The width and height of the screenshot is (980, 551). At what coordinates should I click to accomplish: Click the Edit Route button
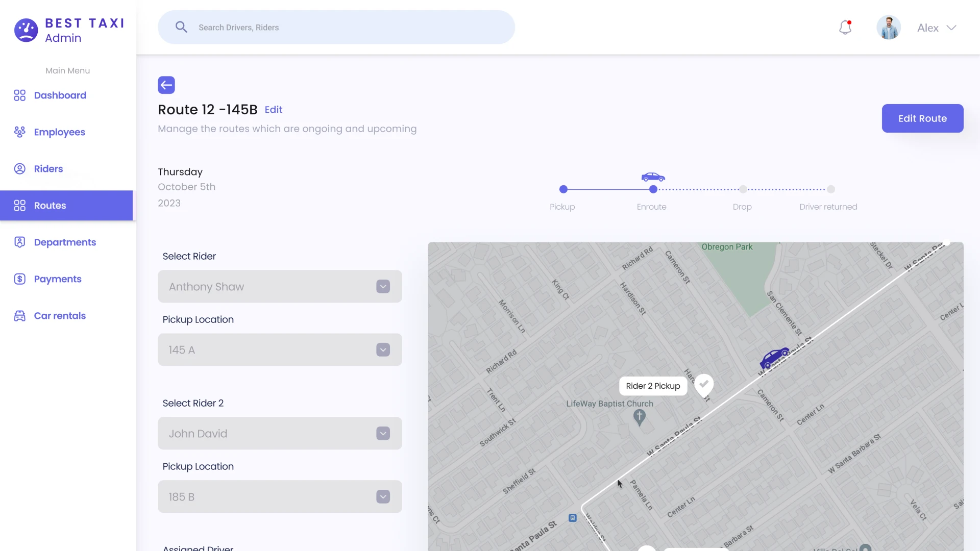(922, 118)
